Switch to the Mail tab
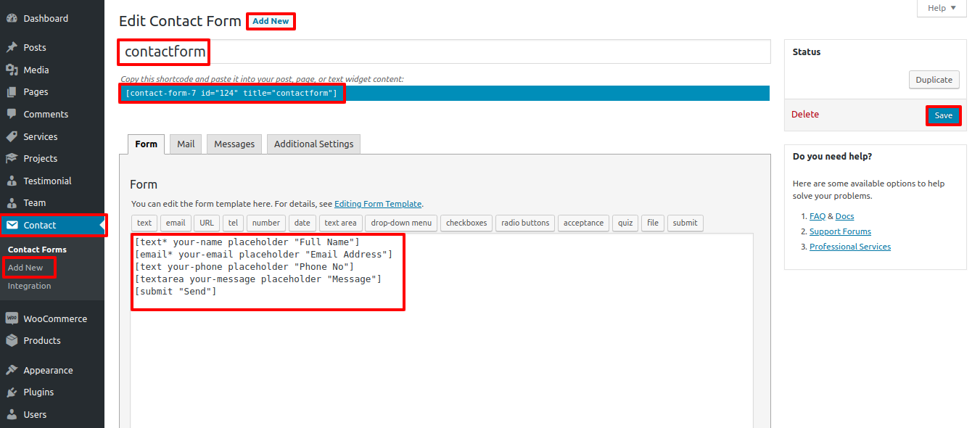 [186, 144]
